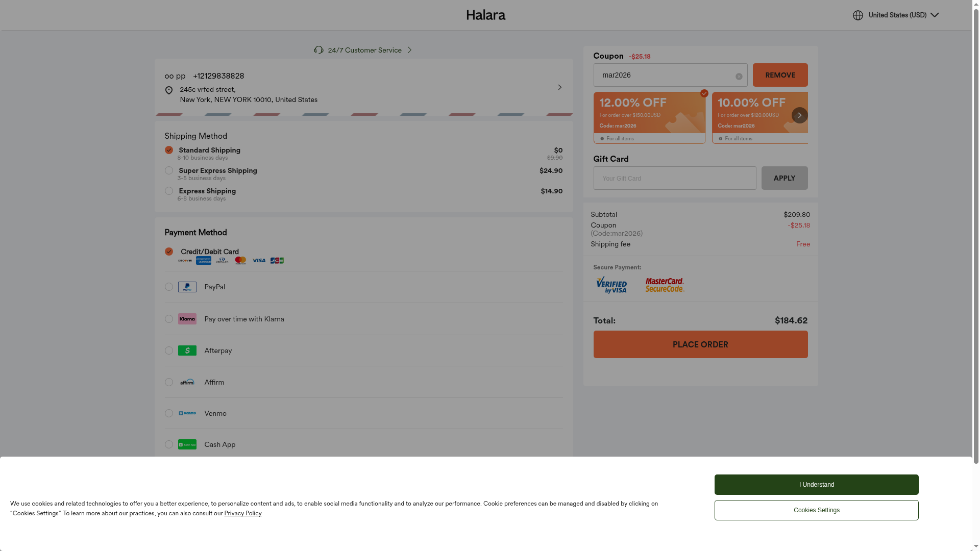Click the Halara logo
This screenshot has width=980, height=551.
pos(485,15)
